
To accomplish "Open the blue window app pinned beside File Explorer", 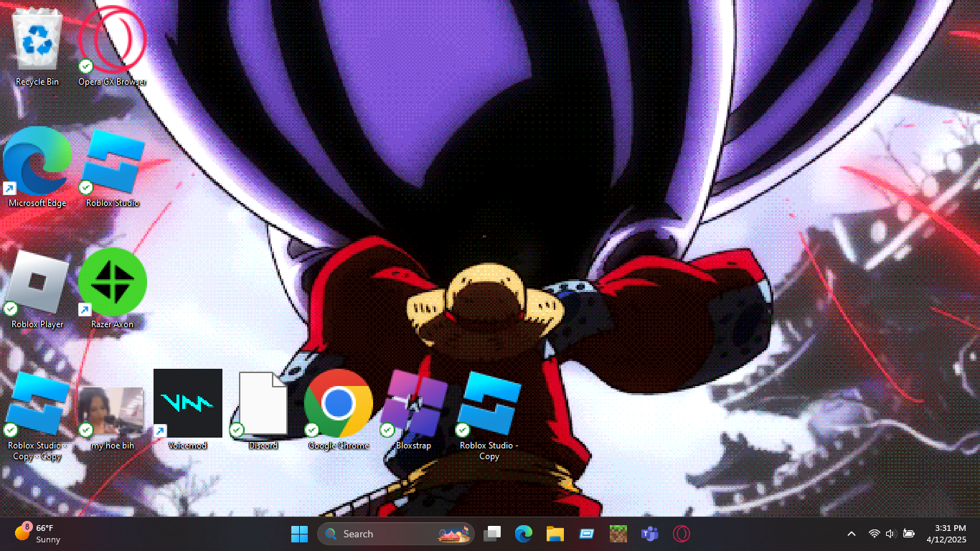I will (587, 534).
